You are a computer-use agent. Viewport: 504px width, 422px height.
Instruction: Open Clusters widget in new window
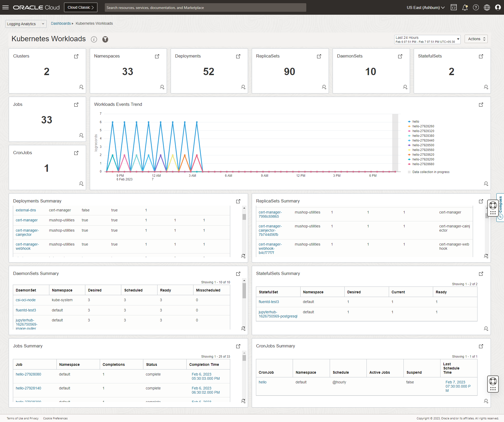(76, 56)
